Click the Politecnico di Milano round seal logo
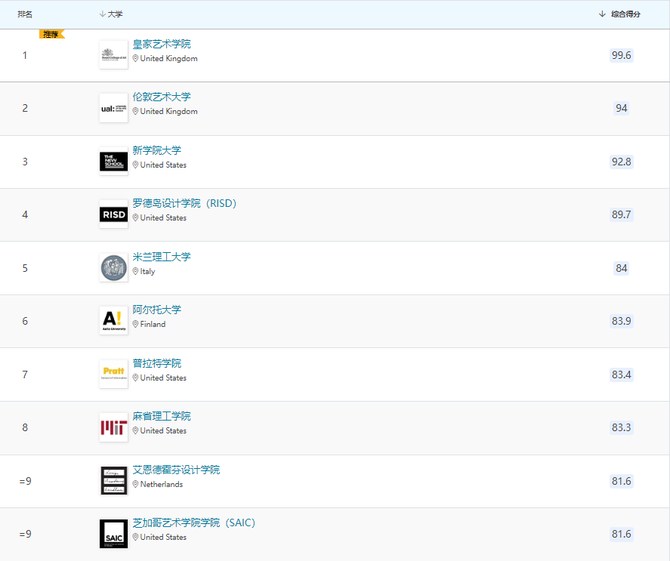The width and height of the screenshot is (670, 561). pyautogui.click(x=114, y=268)
